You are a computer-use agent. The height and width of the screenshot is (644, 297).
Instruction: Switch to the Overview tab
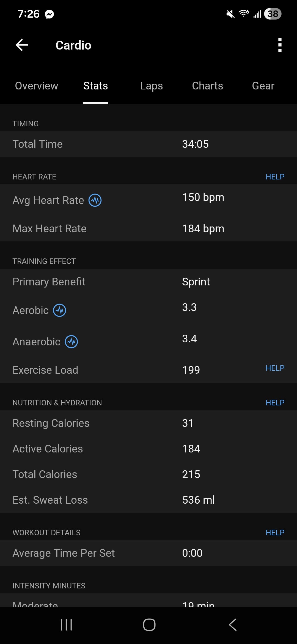[37, 86]
